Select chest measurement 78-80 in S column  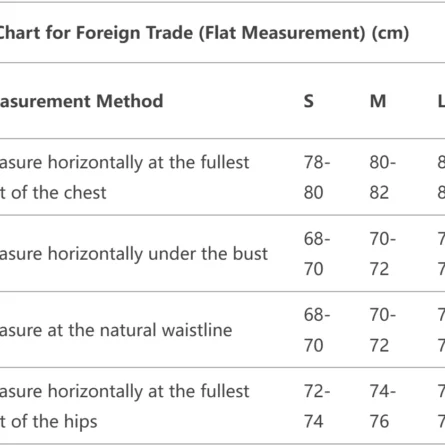point(317,177)
